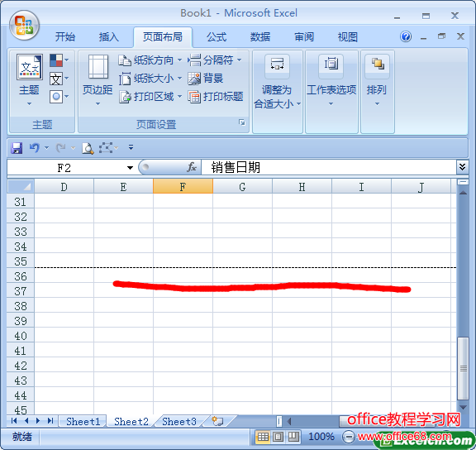Choose paper orientation (纸张方向)
This screenshot has width=476, height=450.
pyautogui.click(x=150, y=60)
